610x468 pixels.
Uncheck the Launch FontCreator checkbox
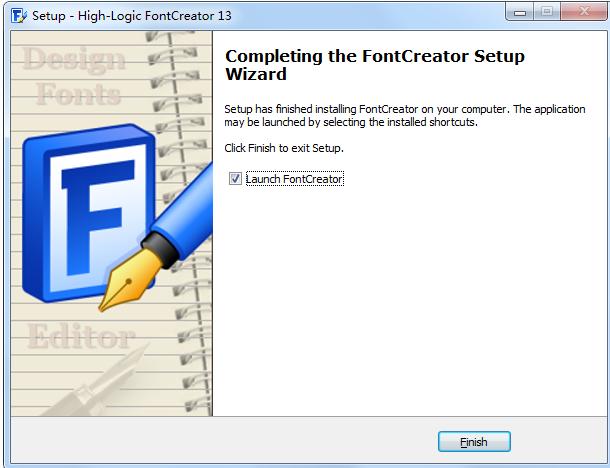pos(235,179)
